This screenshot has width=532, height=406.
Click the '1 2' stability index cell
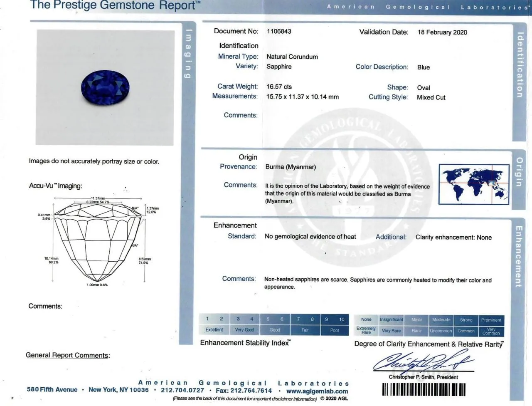214,319
